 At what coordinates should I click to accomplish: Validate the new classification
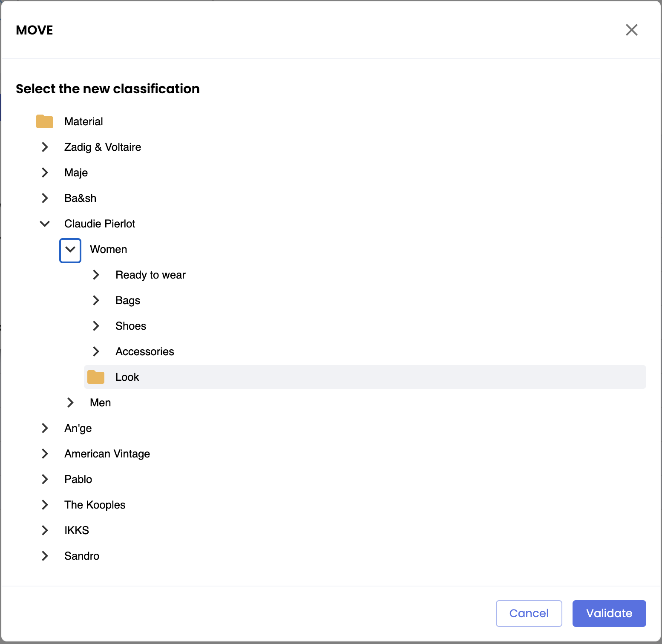(609, 613)
